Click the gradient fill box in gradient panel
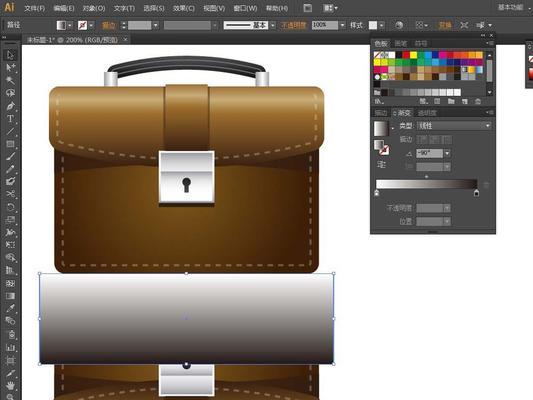 click(x=381, y=129)
